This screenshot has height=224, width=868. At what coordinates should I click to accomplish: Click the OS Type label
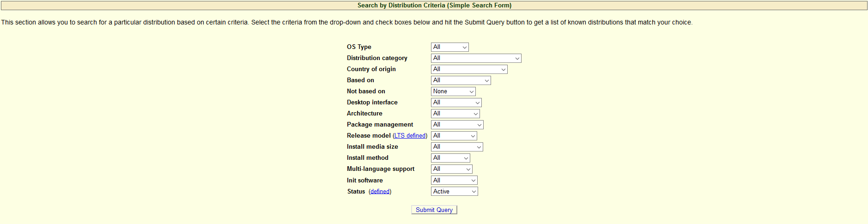359,47
